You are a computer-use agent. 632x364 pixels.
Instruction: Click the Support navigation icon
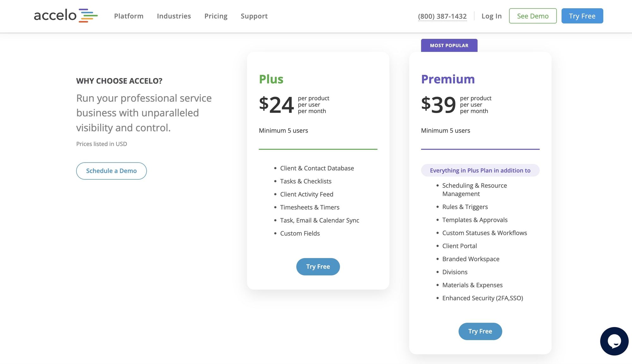(x=254, y=15)
